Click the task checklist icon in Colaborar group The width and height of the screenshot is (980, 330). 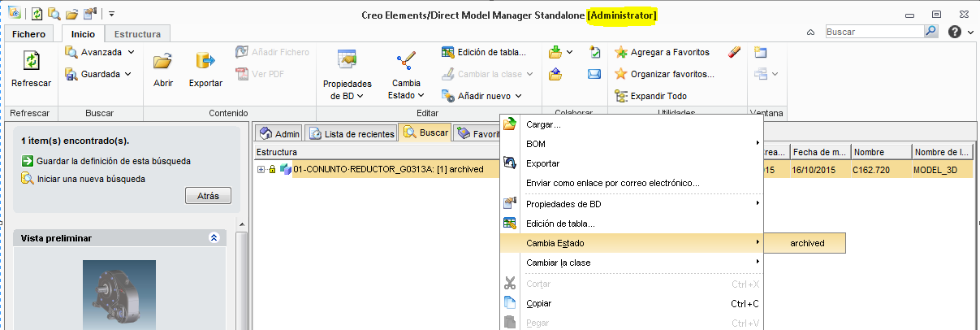pyautogui.click(x=594, y=52)
